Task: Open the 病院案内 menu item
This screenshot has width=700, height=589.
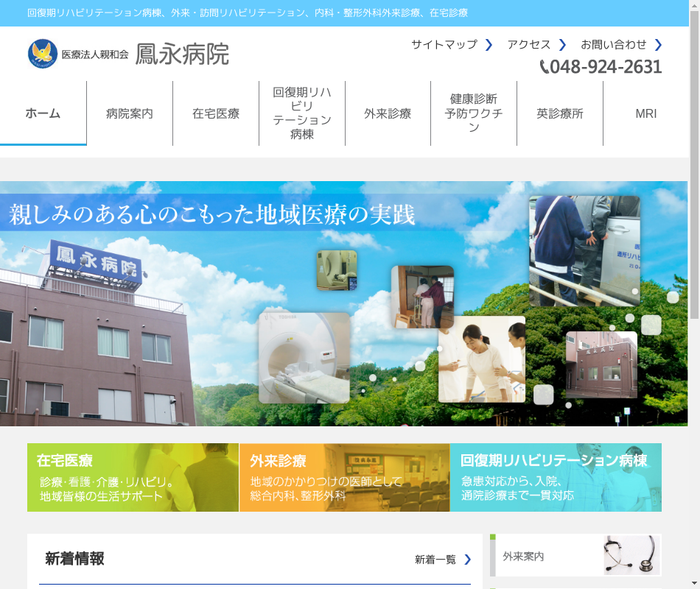Action: 130,113
